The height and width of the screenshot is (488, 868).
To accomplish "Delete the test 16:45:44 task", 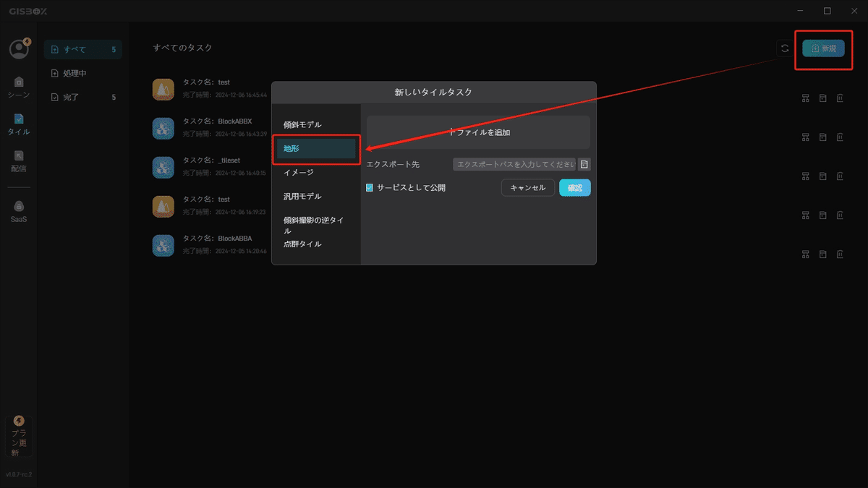I will (x=840, y=98).
